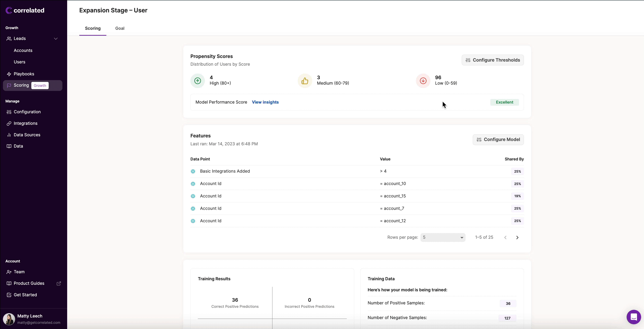644x329 pixels.
Task: Click the '> 4' value cell
Action: [383, 171]
